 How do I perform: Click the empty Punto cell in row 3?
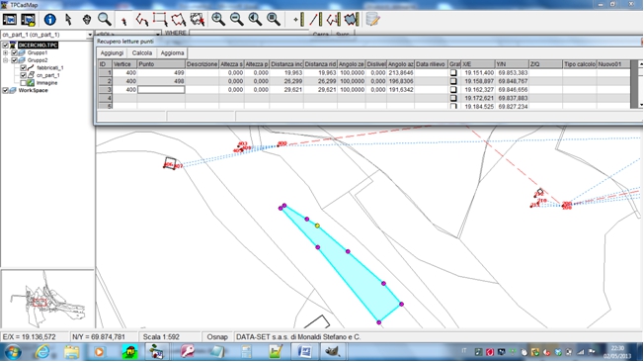point(161,90)
